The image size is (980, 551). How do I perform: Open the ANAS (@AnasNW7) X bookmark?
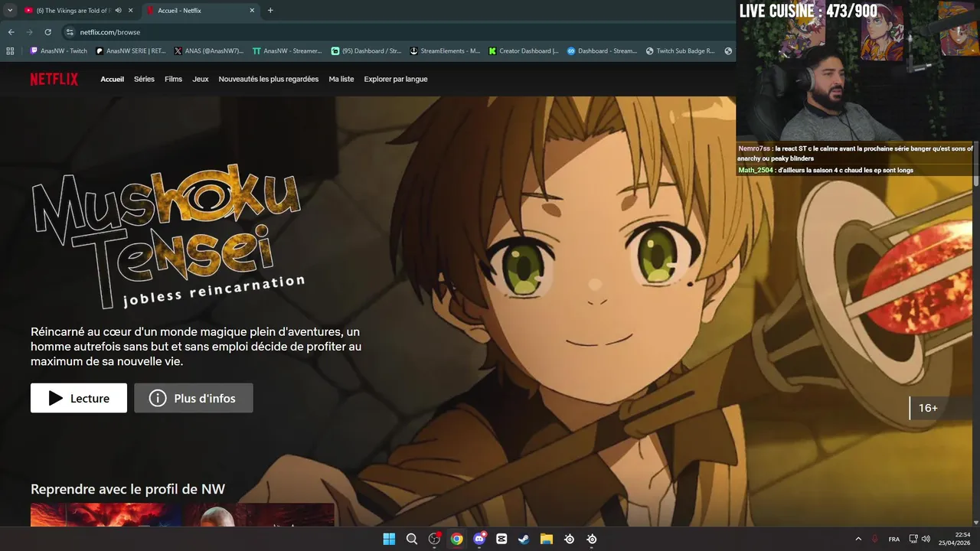click(x=208, y=51)
